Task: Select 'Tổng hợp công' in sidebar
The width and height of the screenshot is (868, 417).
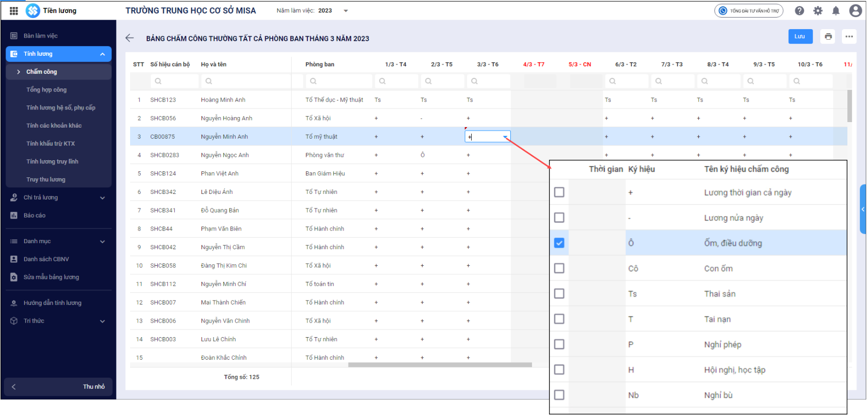Action: tap(46, 89)
